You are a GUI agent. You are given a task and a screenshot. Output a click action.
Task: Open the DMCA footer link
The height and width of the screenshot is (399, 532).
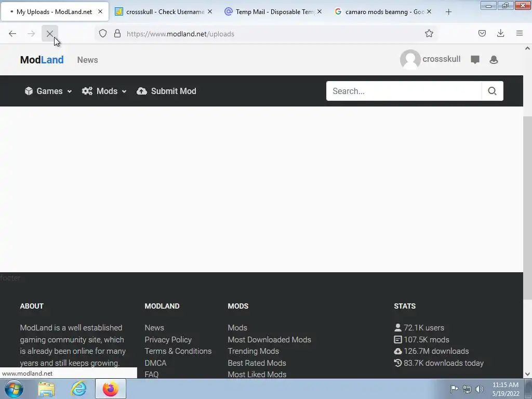[155, 363]
